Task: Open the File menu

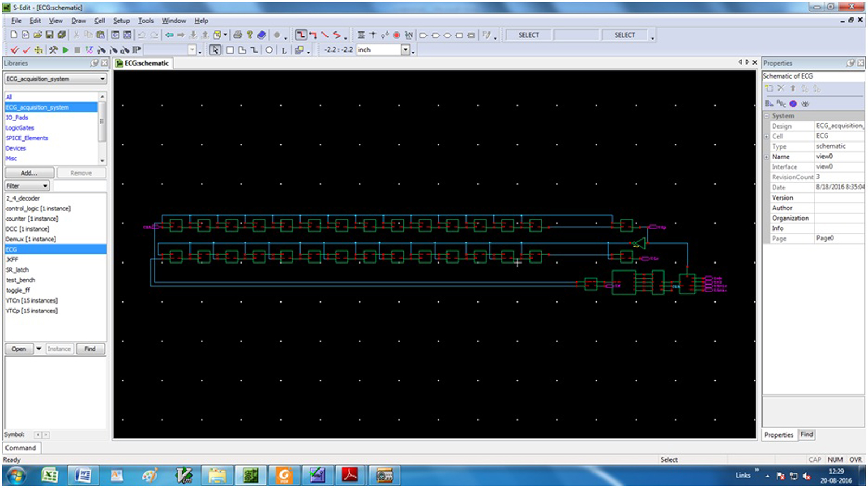Action: pyautogui.click(x=17, y=21)
